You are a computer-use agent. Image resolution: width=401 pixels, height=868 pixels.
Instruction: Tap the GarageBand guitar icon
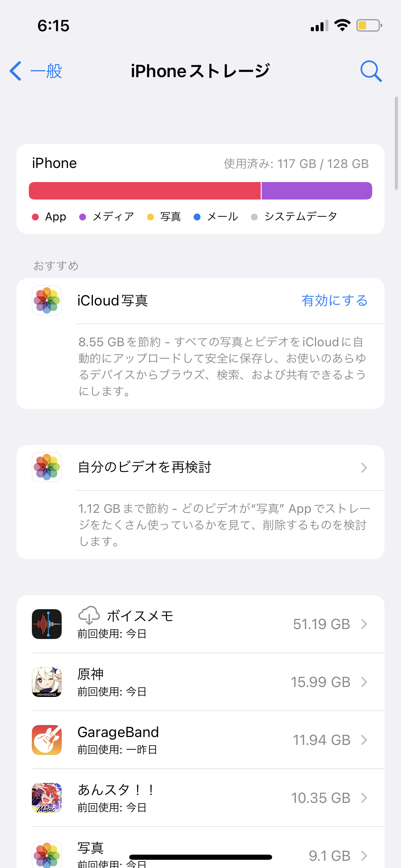click(47, 740)
